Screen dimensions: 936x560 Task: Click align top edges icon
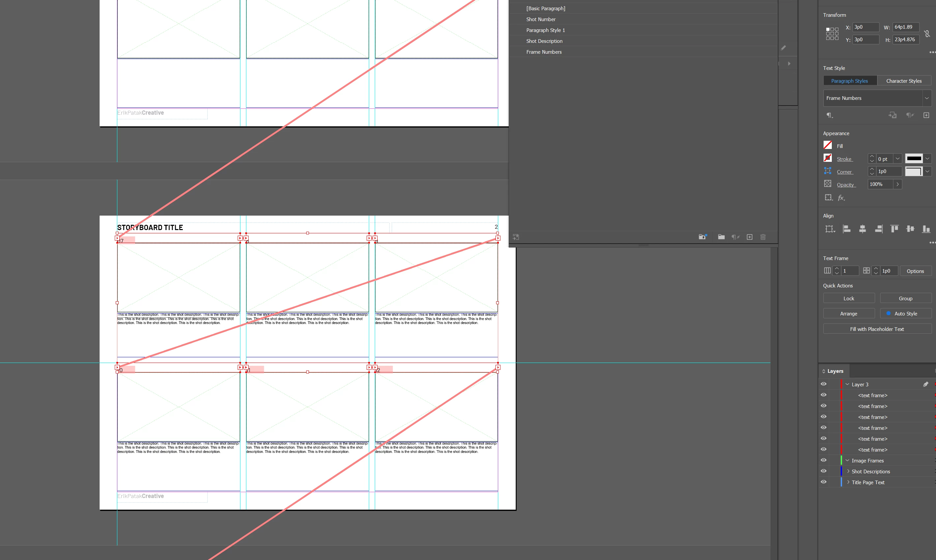(894, 229)
